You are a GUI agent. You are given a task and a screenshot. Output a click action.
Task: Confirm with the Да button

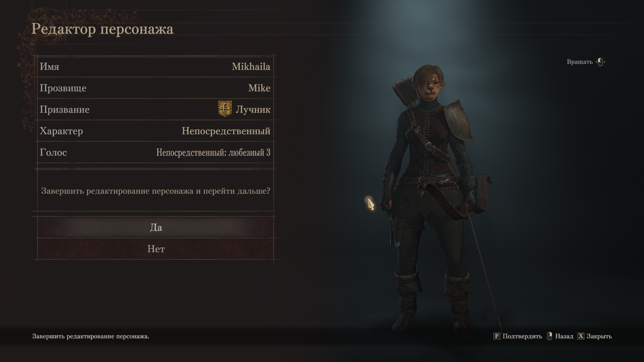coord(155,227)
